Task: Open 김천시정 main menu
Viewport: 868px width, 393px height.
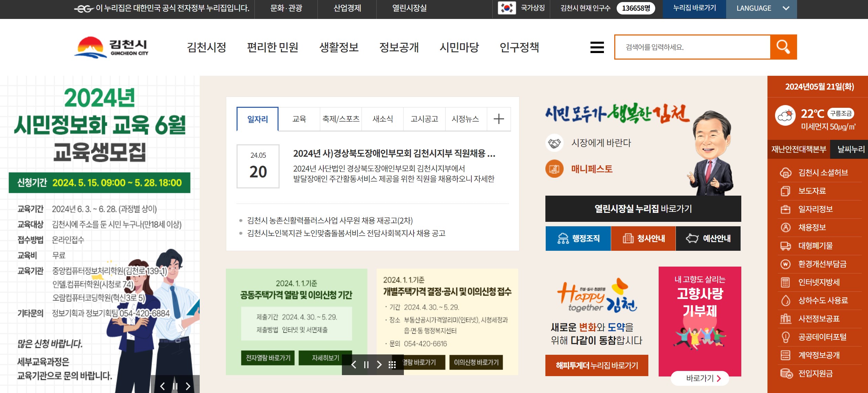Action: click(x=206, y=47)
